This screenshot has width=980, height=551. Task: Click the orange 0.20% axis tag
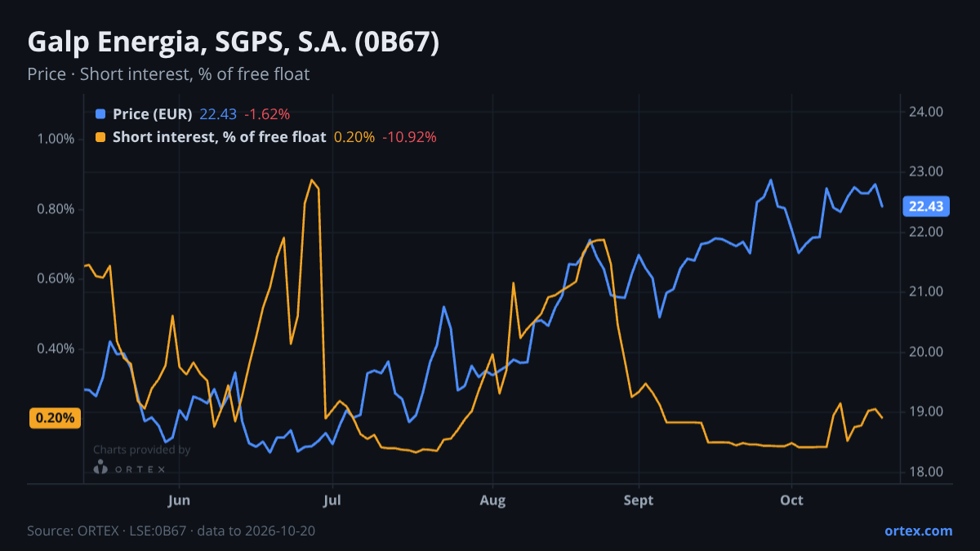56,418
